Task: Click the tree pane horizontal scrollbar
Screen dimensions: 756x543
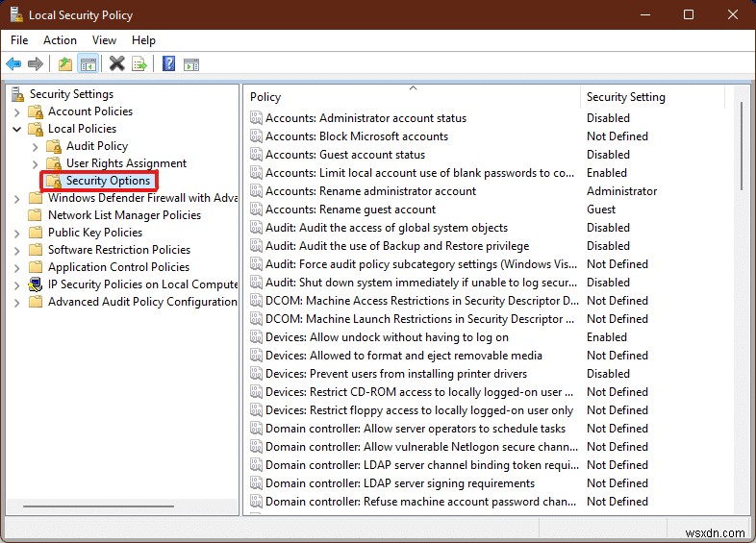Action: pyautogui.click(x=98, y=506)
